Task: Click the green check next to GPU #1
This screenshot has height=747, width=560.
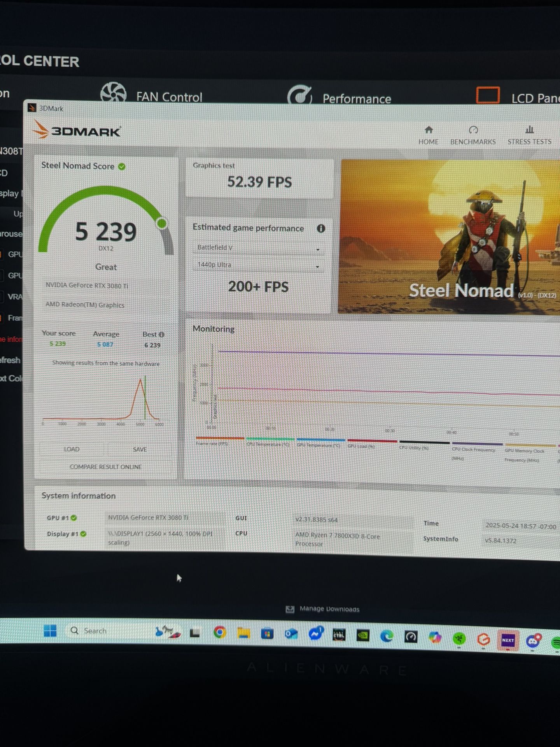Action: (x=74, y=518)
